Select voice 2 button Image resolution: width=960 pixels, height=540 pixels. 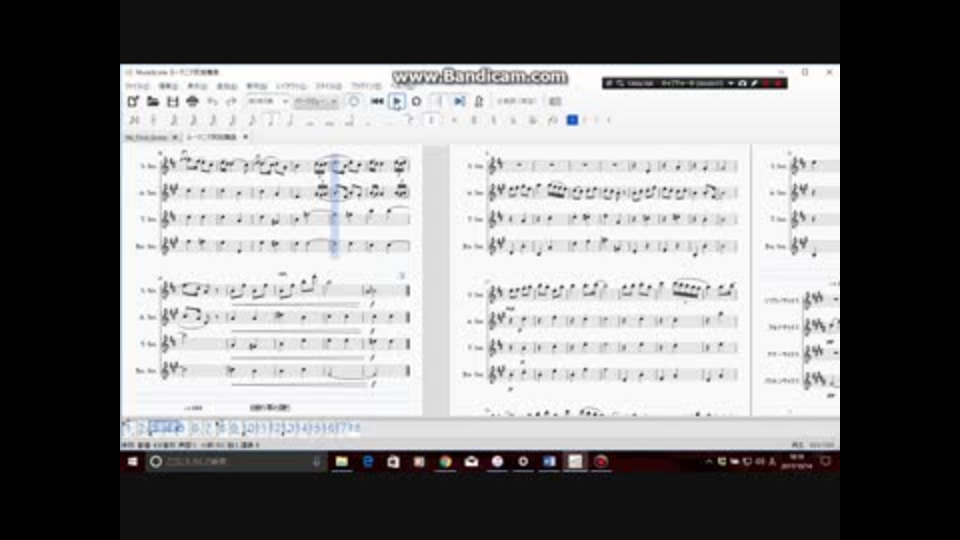tap(585, 120)
